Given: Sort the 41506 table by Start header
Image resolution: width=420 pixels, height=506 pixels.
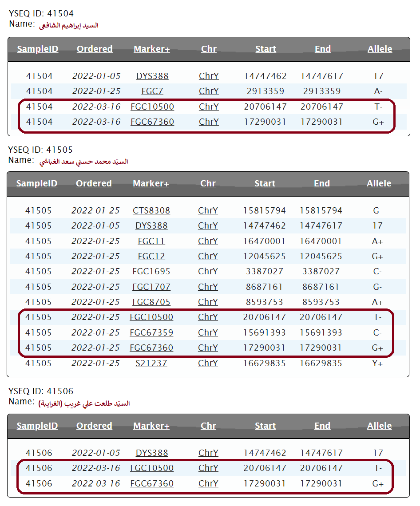Looking at the screenshot, I should (265, 426).
